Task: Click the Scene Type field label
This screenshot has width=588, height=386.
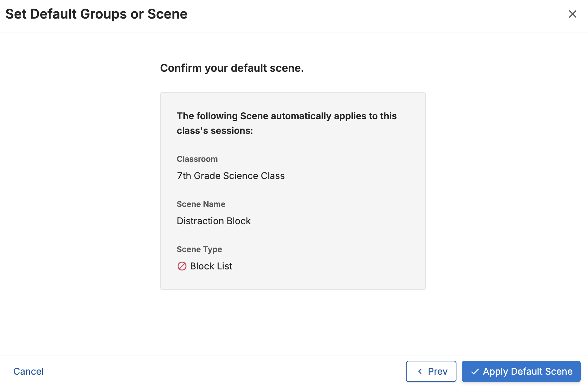Action: pyautogui.click(x=199, y=249)
